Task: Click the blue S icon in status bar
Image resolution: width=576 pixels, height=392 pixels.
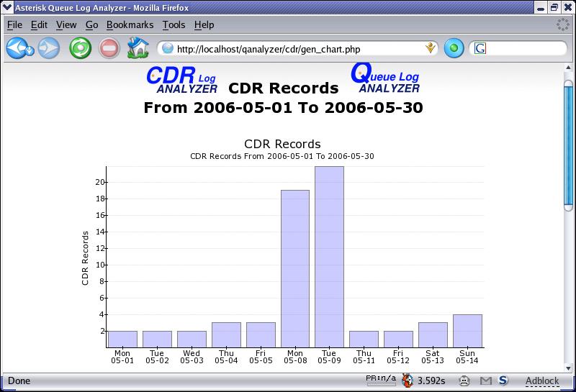Action: (x=503, y=380)
